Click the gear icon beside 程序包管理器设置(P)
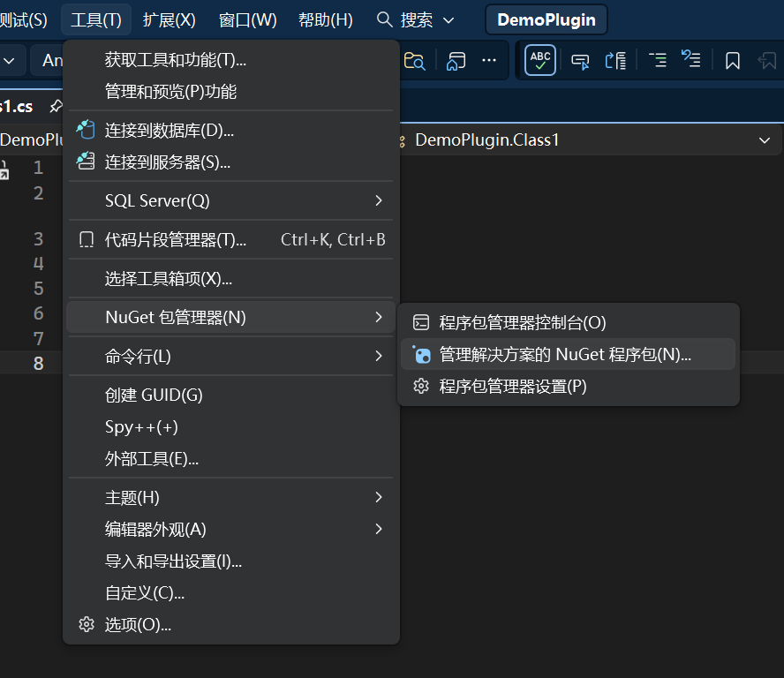The height and width of the screenshot is (678, 784). pyautogui.click(x=422, y=386)
